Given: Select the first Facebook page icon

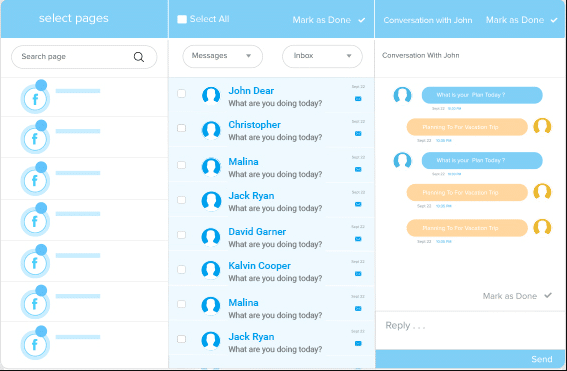Looking at the screenshot, I should coord(35,99).
